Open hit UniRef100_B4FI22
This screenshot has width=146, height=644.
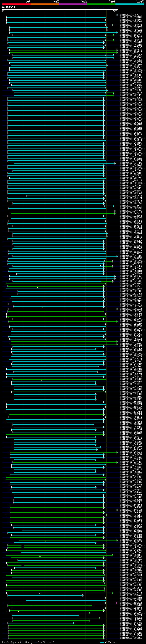pos(131,37)
